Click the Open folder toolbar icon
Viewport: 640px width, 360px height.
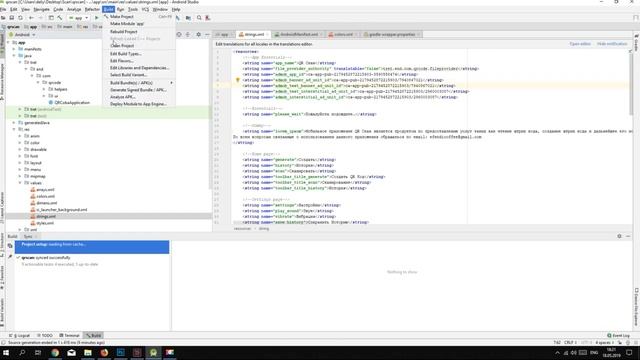pyautogui.click(x=3, y=18)
